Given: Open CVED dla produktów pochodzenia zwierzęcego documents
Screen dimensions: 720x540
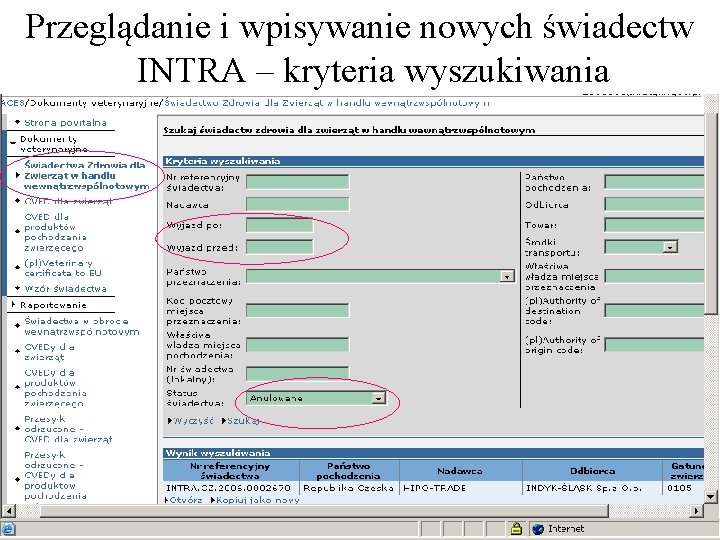Looking at the screenshot, I should 55,232.
